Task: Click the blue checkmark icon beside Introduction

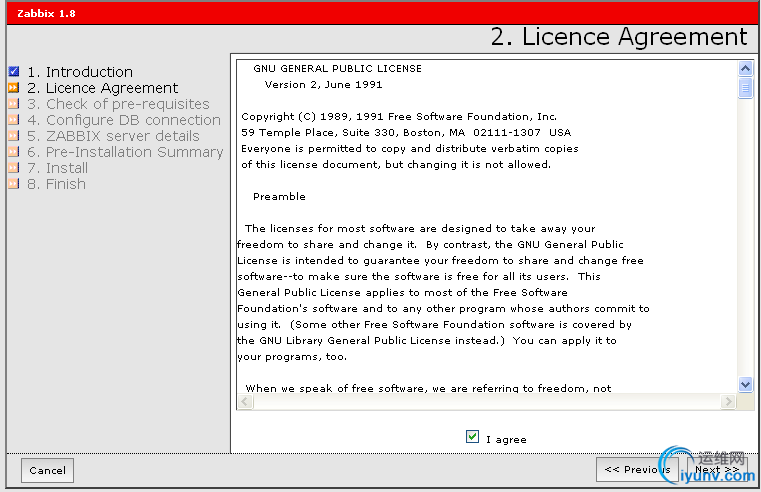Action: tap(14, 72)
